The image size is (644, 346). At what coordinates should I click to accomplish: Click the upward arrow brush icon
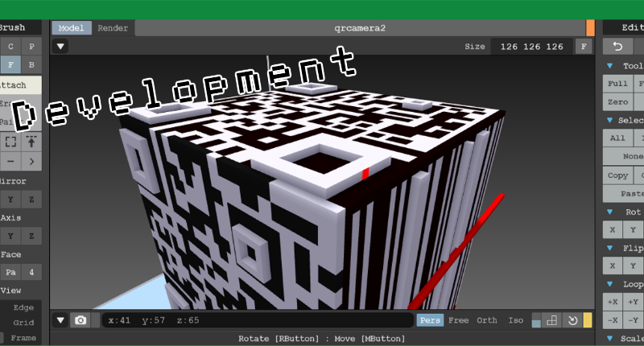point(32,142)
